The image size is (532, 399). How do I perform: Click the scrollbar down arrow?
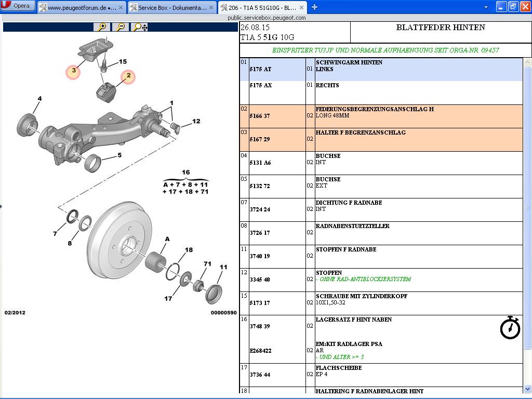[x=528, y=389]
